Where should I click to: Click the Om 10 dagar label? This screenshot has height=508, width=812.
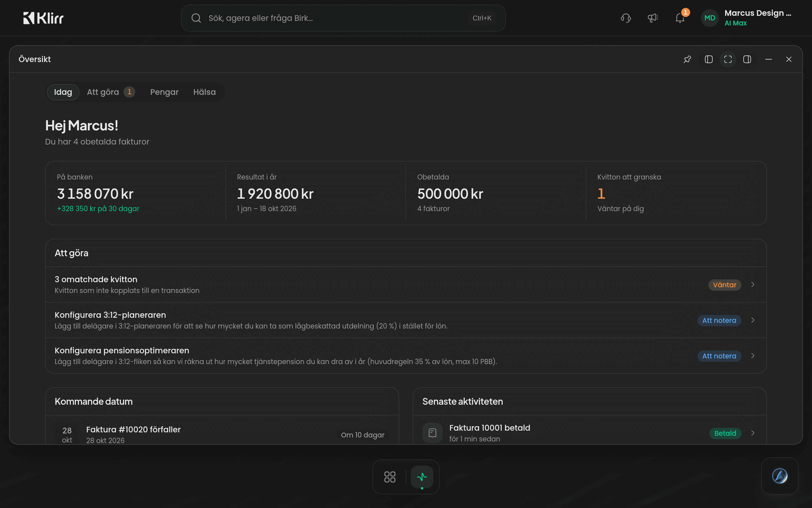(363, 435)
